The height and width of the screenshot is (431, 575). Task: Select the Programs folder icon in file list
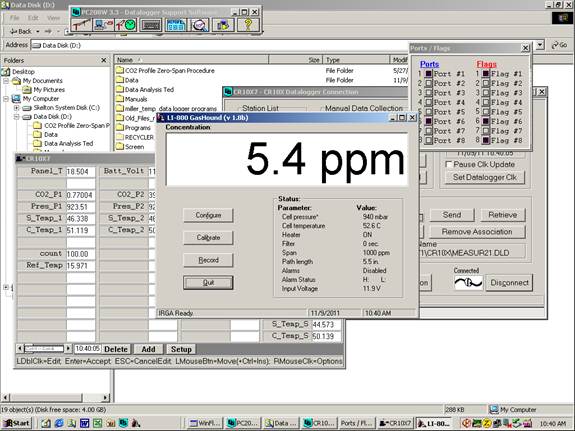(x=120, y=128)
